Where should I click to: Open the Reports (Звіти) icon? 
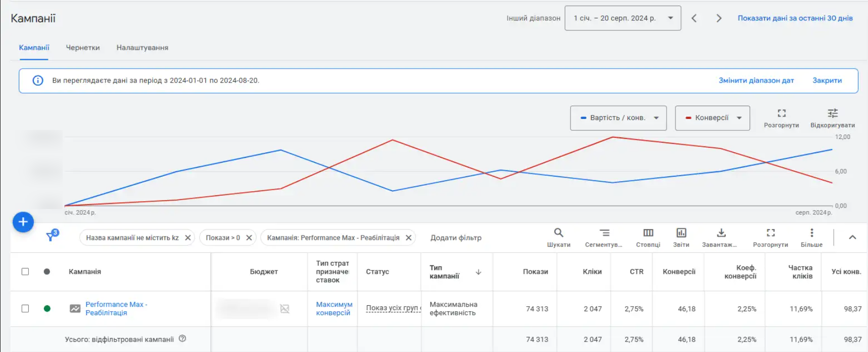click(x=681, y=233)
